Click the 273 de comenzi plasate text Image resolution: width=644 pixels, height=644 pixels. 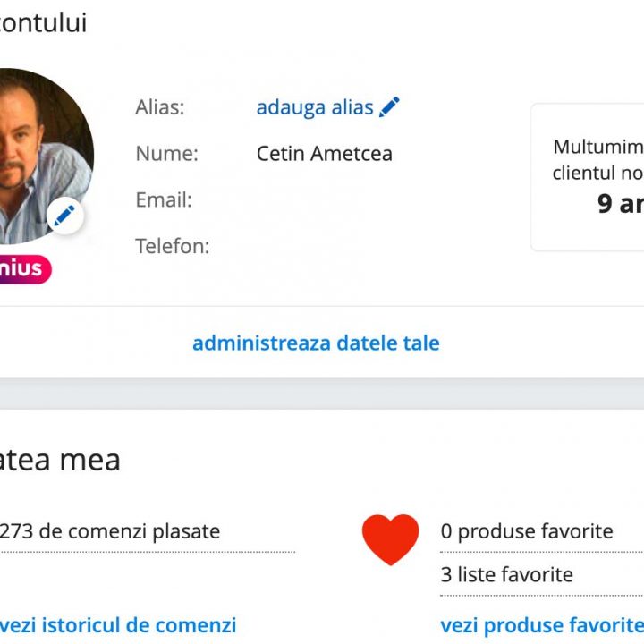click(110, 531)
